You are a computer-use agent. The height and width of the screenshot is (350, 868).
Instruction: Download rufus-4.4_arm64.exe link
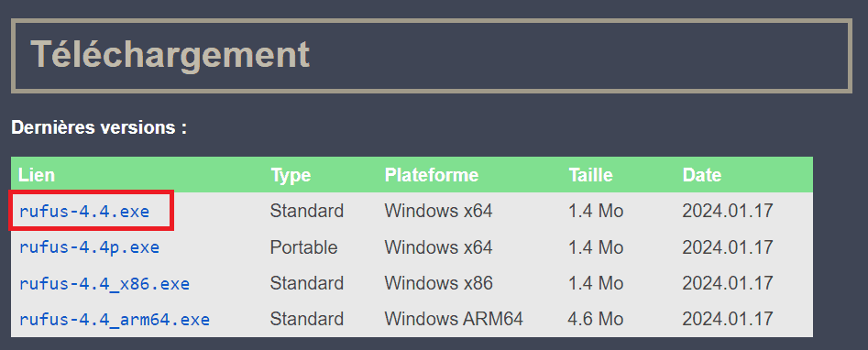[114, 320]
